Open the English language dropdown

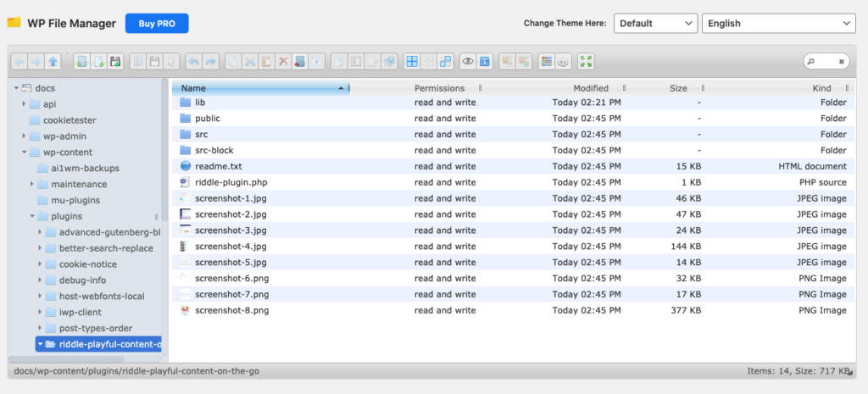pos(779,23)
